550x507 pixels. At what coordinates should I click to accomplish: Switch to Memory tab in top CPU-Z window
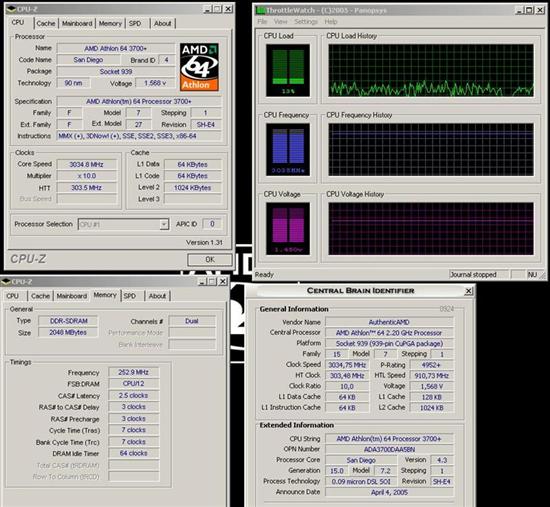pos(110,24)
